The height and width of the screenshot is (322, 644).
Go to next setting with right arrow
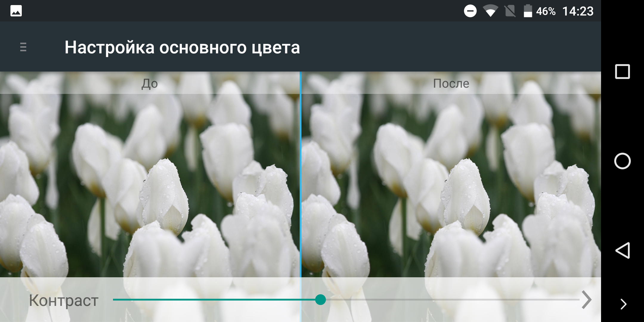pos(586,300)
